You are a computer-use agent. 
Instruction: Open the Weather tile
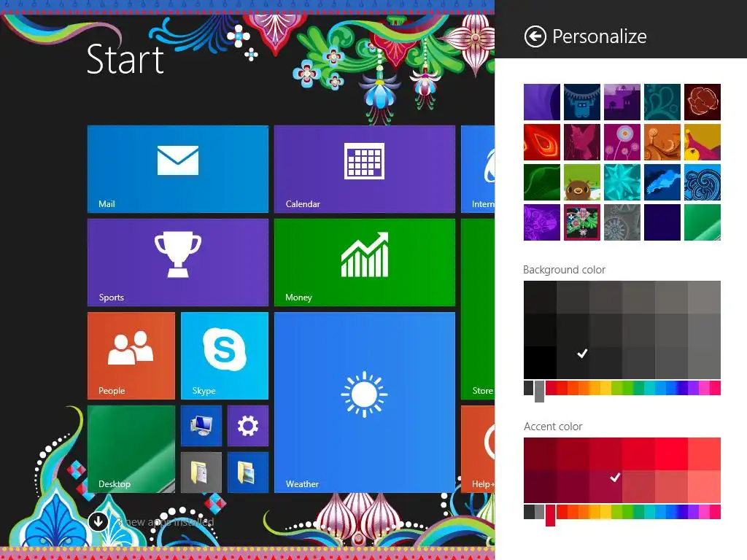365,402
